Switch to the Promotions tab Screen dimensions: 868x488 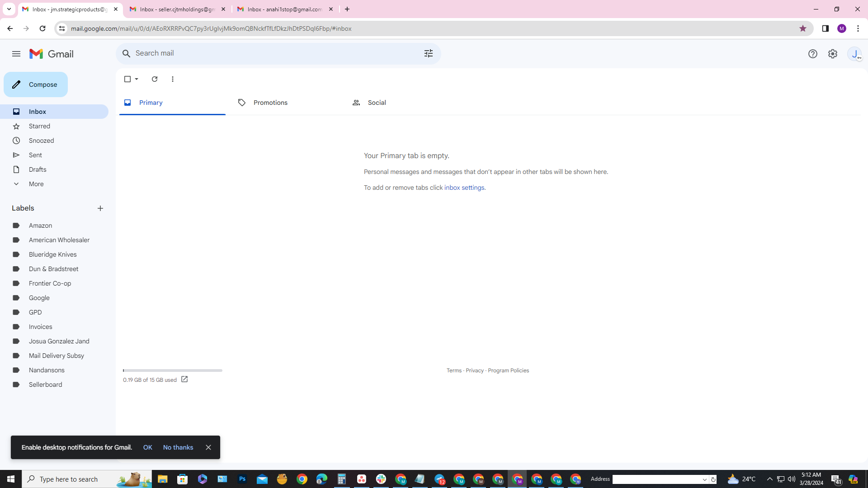pos(286,103)
